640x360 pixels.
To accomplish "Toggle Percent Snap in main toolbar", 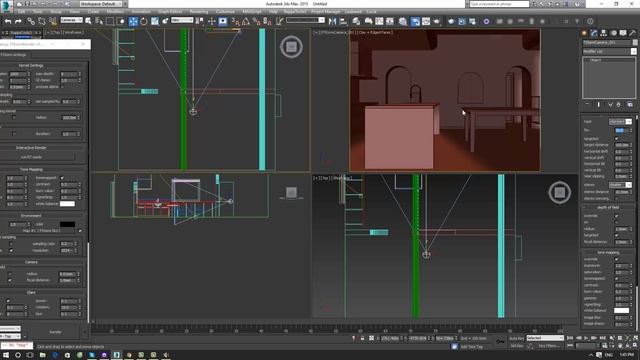I will (x=257, y=21).
